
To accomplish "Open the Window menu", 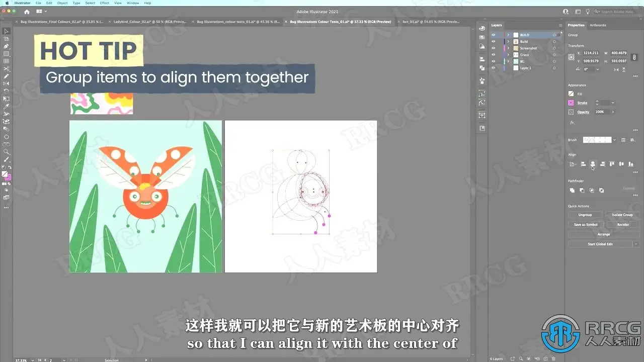I will point(133,3).
